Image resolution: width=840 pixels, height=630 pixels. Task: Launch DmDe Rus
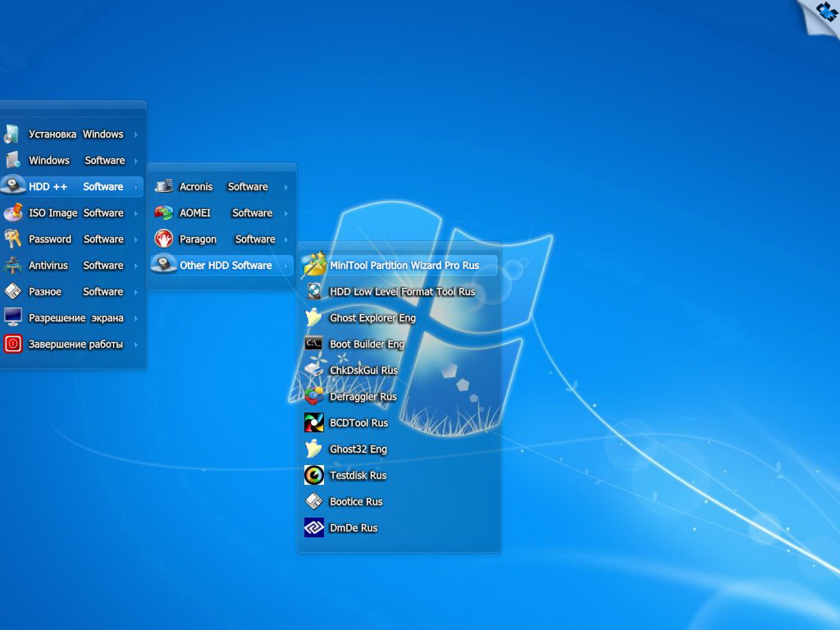399,527
